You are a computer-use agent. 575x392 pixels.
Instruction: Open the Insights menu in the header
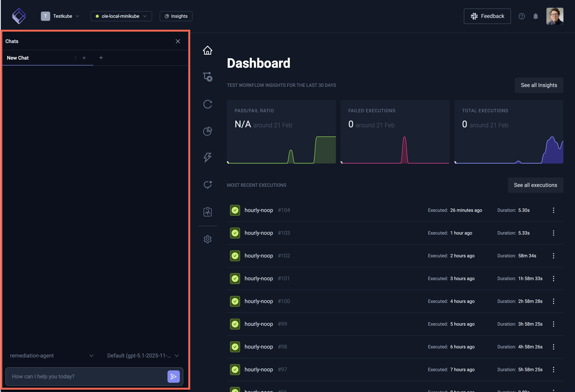point(176,16)
